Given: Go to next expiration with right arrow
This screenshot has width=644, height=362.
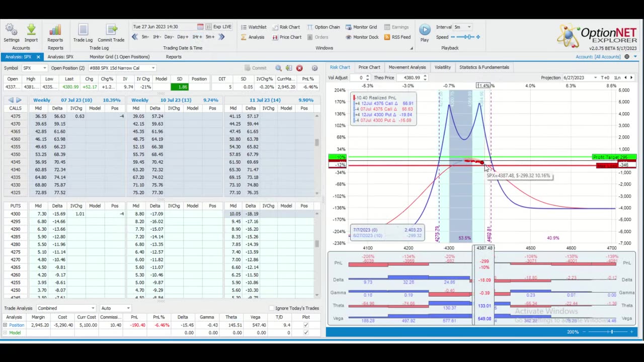Looking at the screenshot, I should click(x=19, y=100).
